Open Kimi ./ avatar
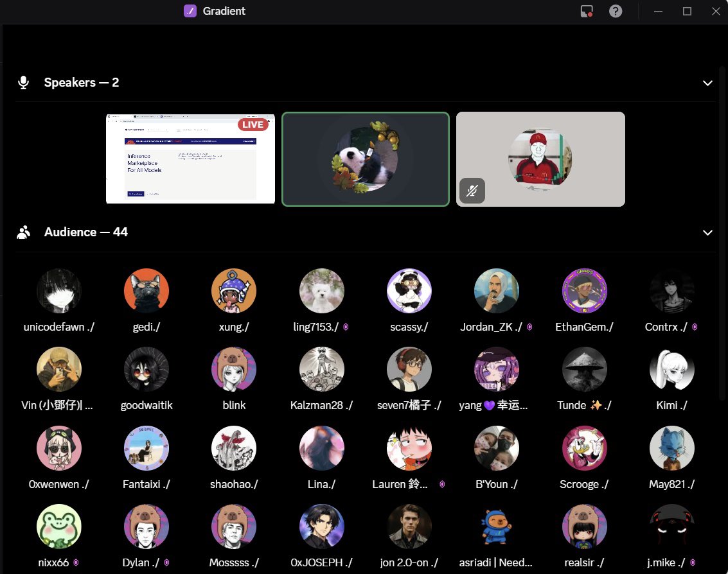 tap(672, 369)
